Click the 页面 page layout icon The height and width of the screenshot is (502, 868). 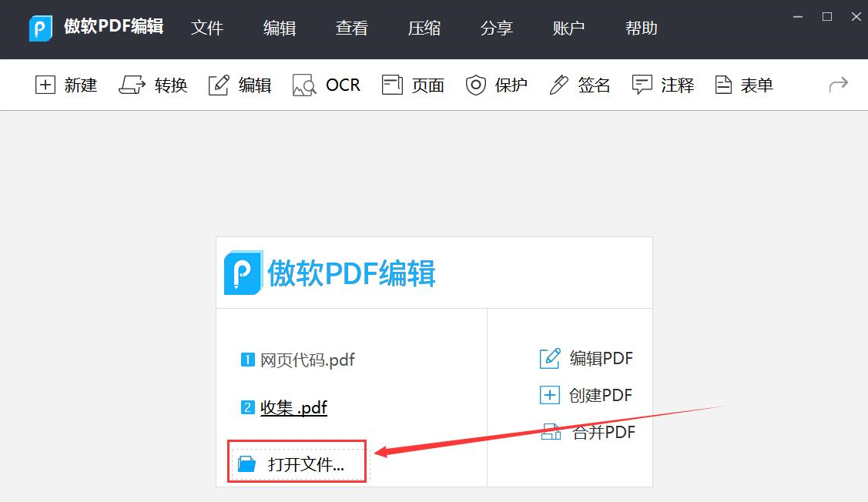pyautogui.click(x=392, y=85)
